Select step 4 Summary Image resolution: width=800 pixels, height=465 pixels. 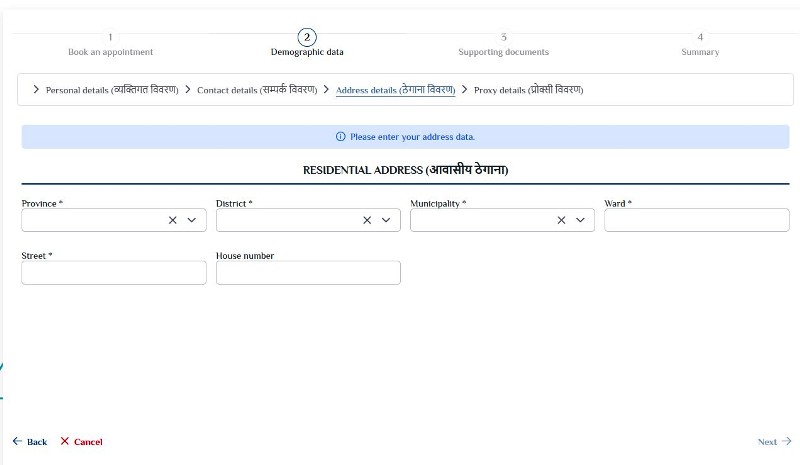[700, 44]
